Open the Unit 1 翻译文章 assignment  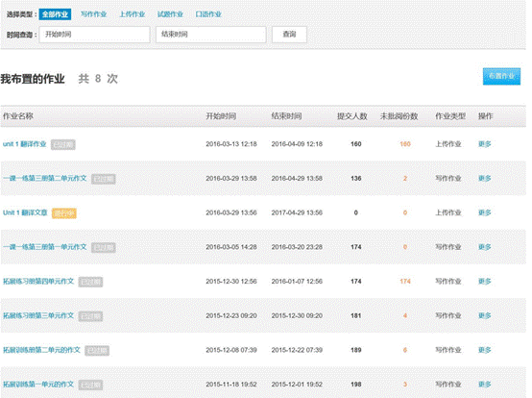point(25,212)
